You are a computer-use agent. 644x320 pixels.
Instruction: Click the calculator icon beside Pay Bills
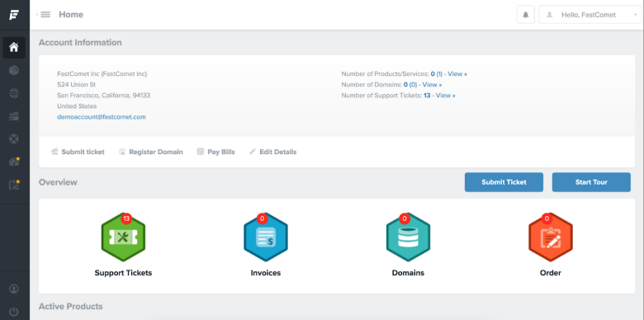[201, 152]
